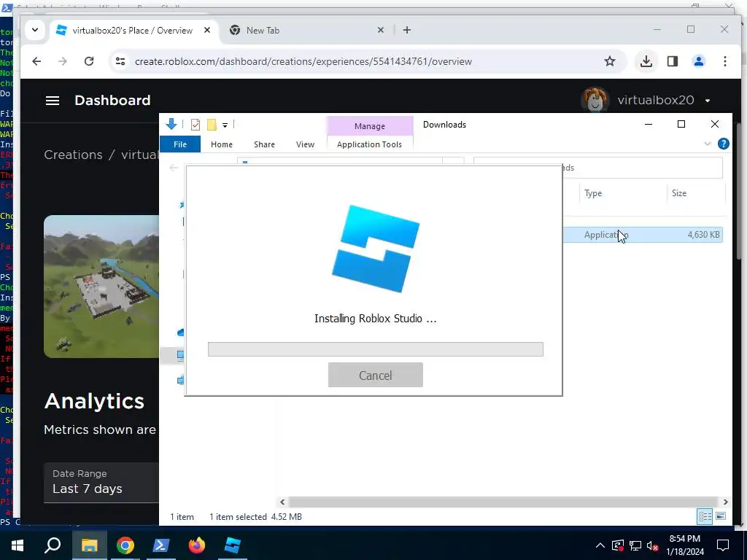Select virtualbox20's Place / Overview tab
747x560 pixels.
pos(133,31)
